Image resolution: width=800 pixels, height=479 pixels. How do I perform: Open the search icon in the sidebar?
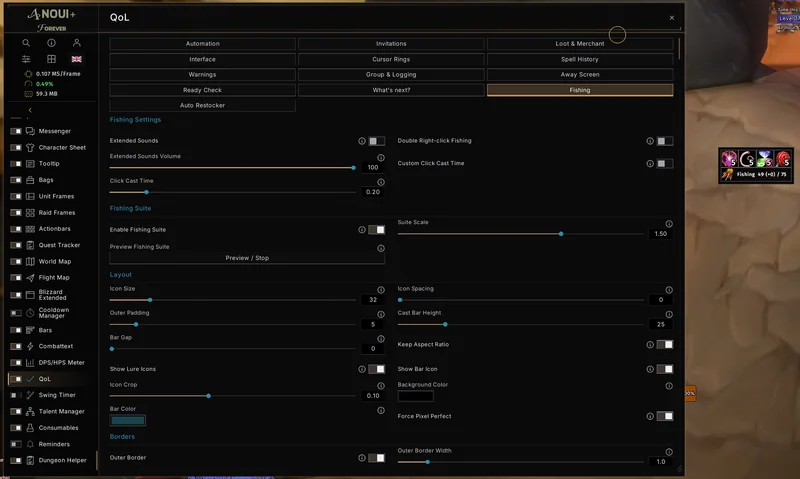click(x=26, y=43)
